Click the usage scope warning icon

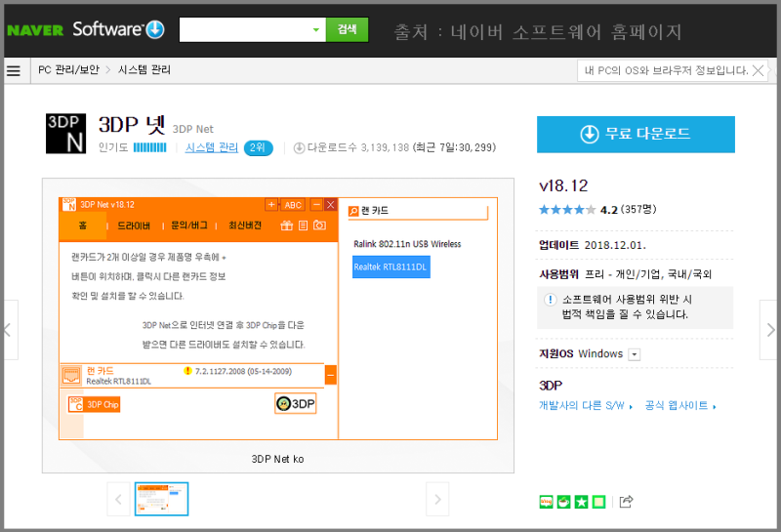point(550,300)
